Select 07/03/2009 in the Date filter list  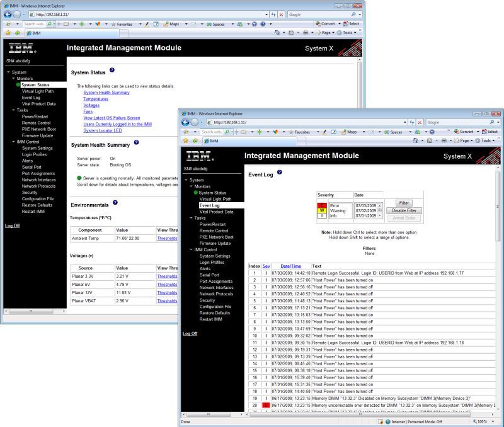click(367, 205)
